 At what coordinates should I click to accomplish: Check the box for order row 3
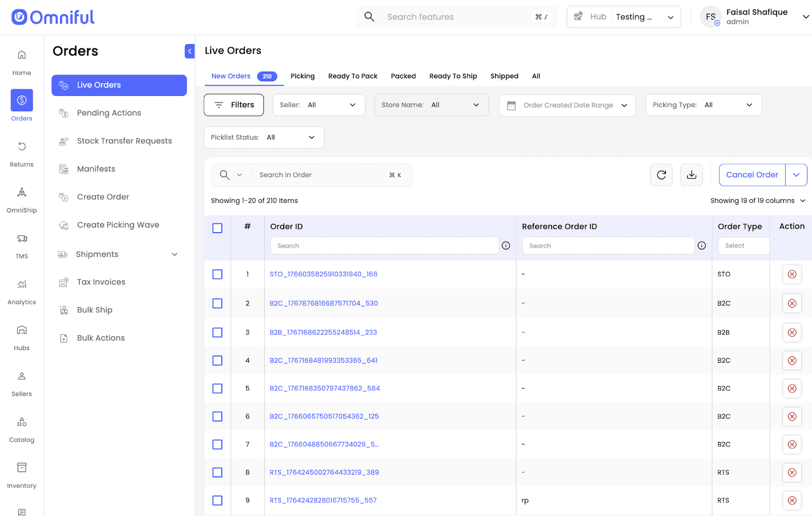[217, 333]
